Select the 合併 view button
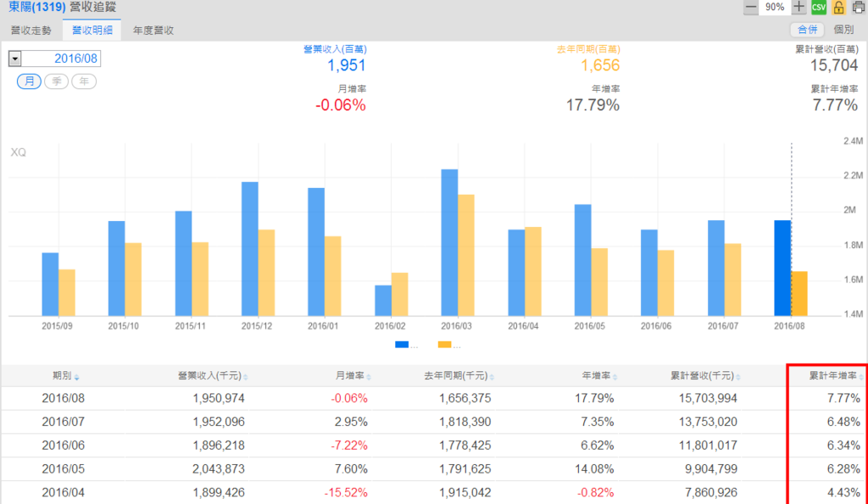The width and height of the screenshot is (868, 504). (807, 30)
